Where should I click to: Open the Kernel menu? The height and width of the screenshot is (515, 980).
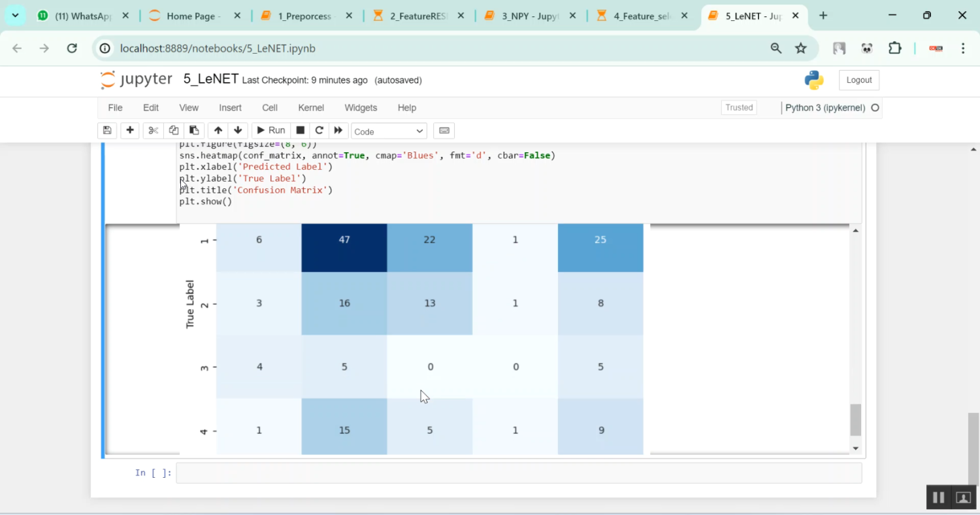311,108
